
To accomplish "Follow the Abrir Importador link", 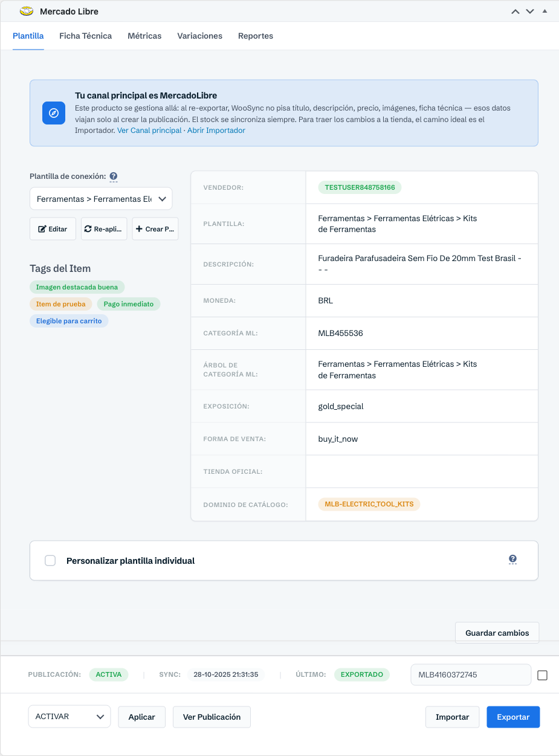I will tap(216, 131).
